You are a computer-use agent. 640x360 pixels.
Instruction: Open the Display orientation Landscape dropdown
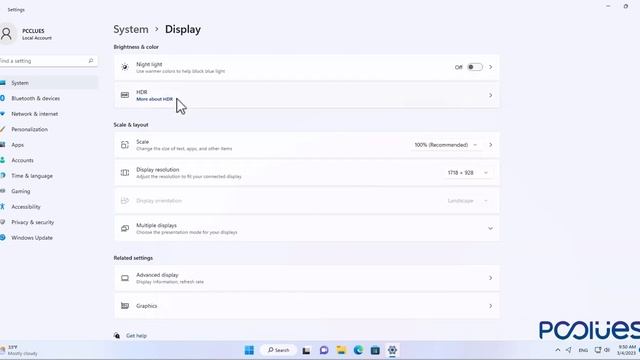468,201
